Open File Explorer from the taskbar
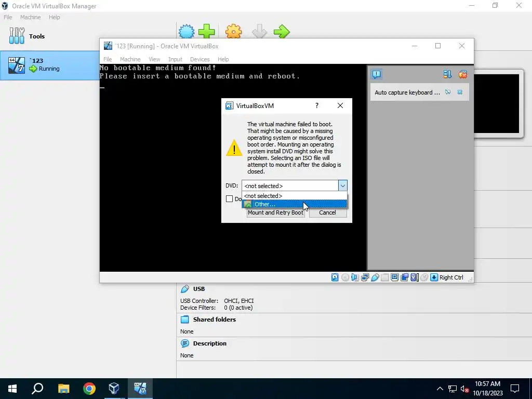532x399 pixels. [63, 389]
